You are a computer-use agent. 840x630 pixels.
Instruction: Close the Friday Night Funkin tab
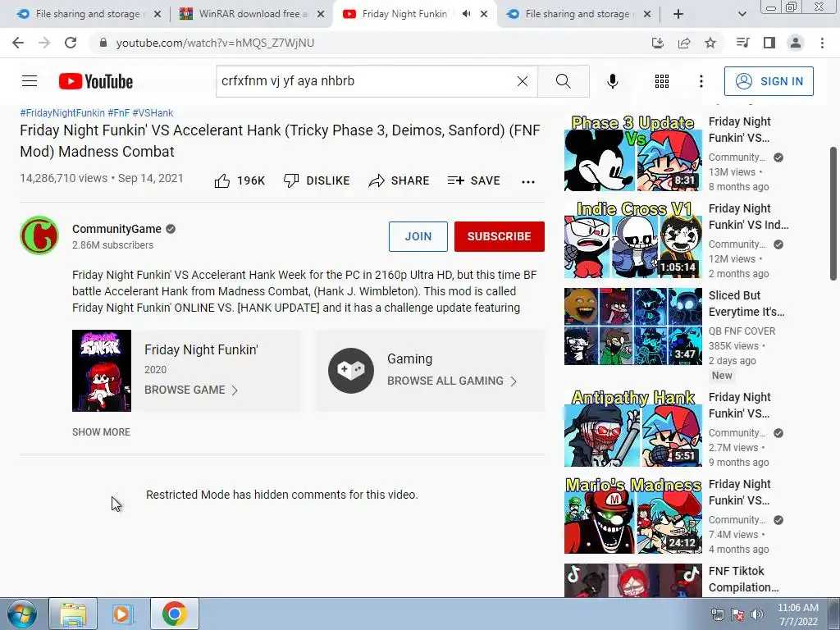tap(484, 14)
